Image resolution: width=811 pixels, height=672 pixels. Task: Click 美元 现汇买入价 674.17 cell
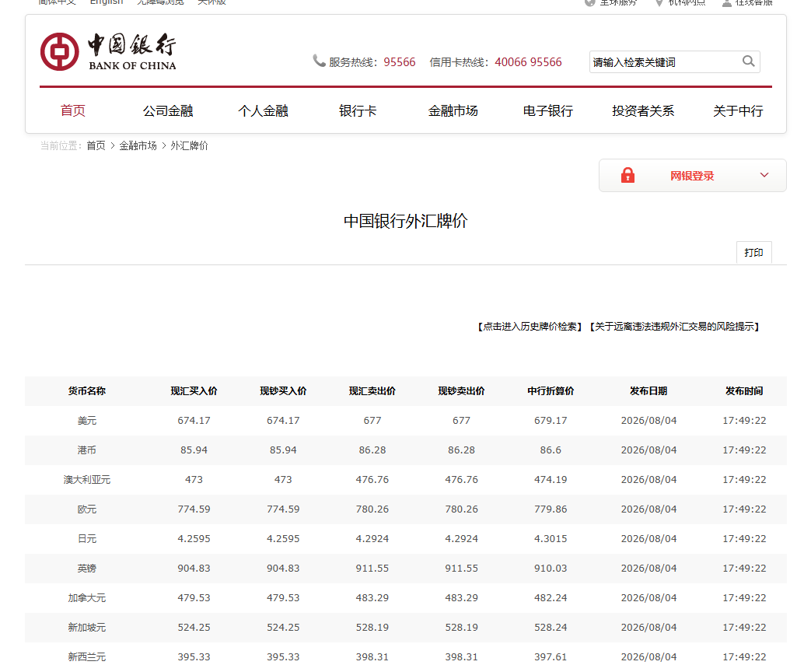194,421
